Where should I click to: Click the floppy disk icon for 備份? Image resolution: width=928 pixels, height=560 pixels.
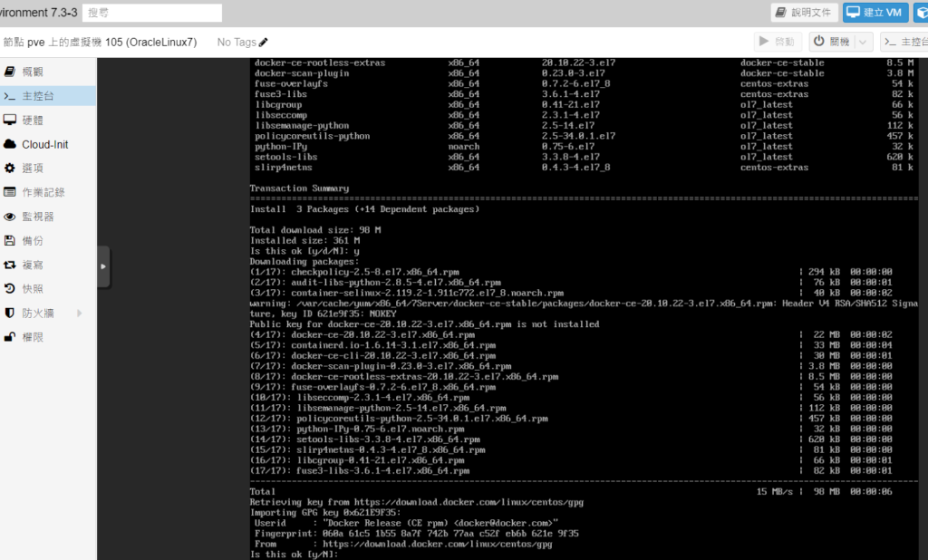10,241
